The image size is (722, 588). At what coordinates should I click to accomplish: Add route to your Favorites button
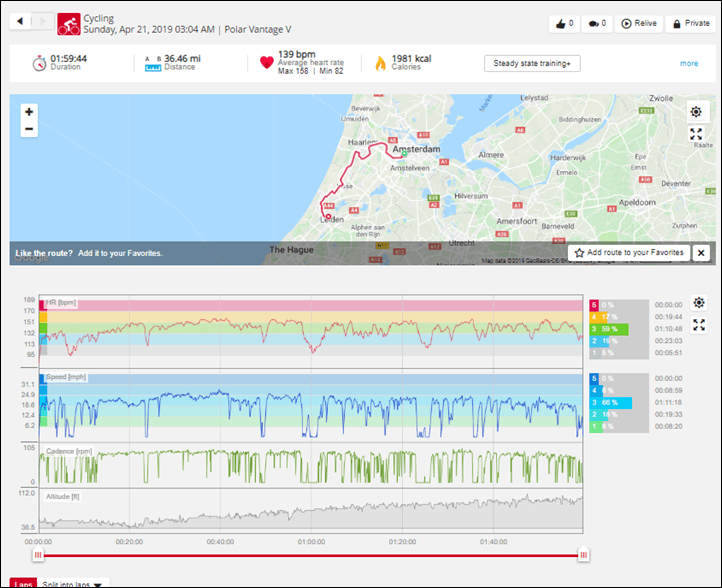click(629, 252)
